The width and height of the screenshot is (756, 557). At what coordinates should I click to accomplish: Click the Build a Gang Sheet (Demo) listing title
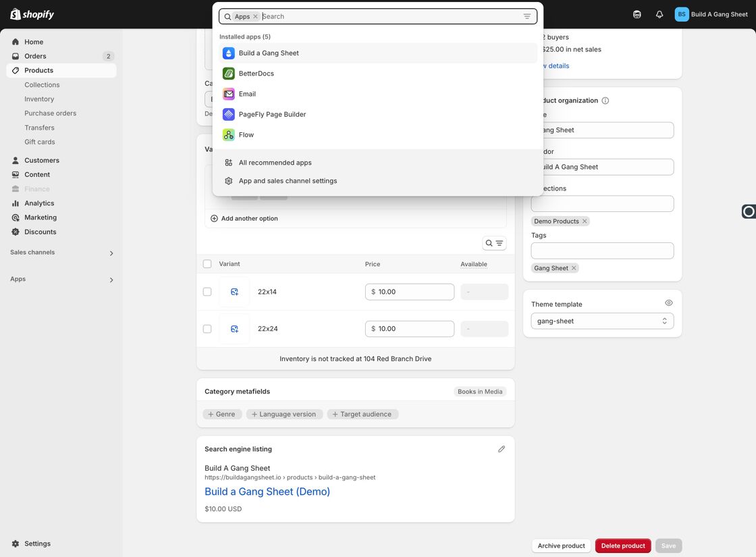click(x=267, y=492)
